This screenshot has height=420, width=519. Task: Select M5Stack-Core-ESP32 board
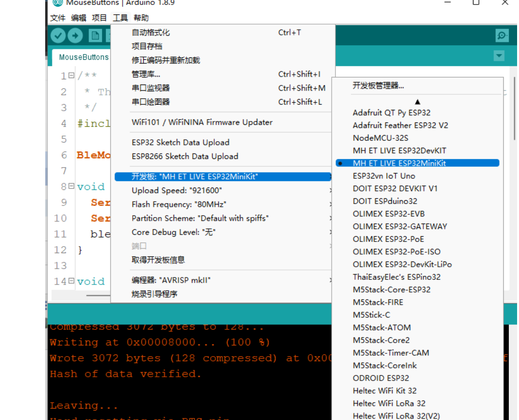click(x=417, y=289)
